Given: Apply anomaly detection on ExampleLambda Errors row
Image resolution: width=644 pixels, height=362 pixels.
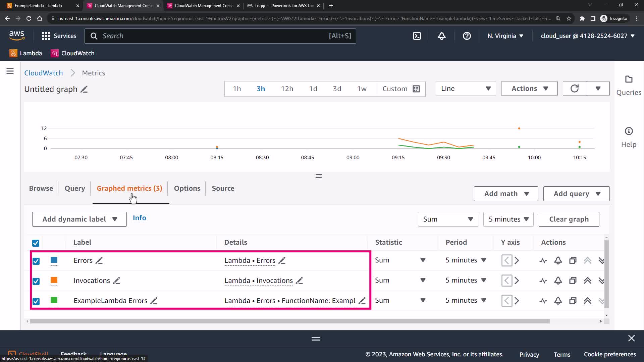Looking at the screenshot, I should click(x=543, y=301).
